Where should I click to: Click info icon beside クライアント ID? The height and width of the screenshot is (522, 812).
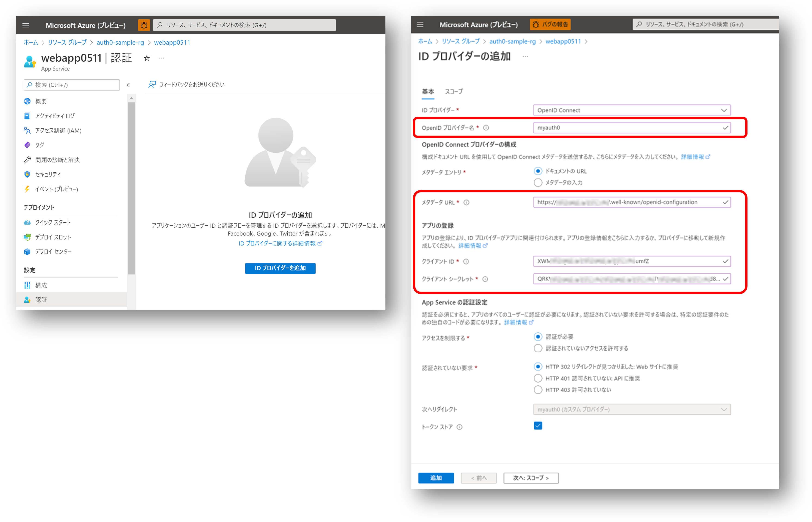(x=466, y=261)
